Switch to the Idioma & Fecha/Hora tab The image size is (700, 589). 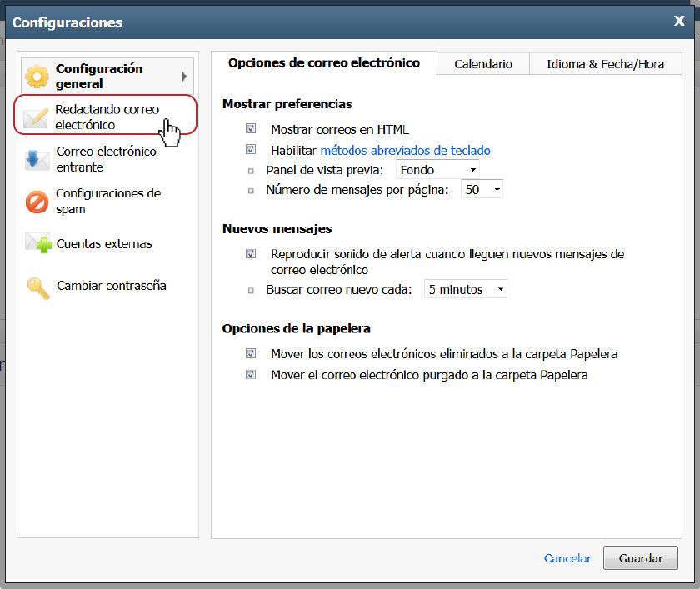[x=605, y=64]
